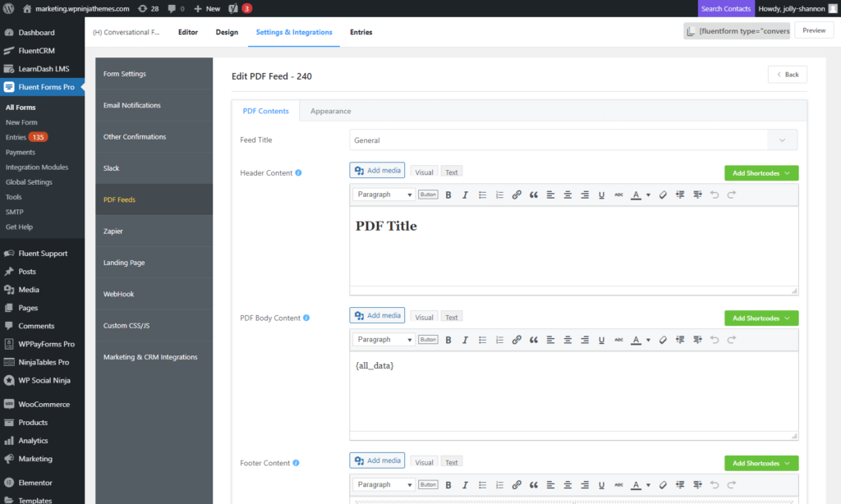Switch PDF Body editor to Visual mode
Viewport: 841px width, 504px height.
click(x=424, y=316)
